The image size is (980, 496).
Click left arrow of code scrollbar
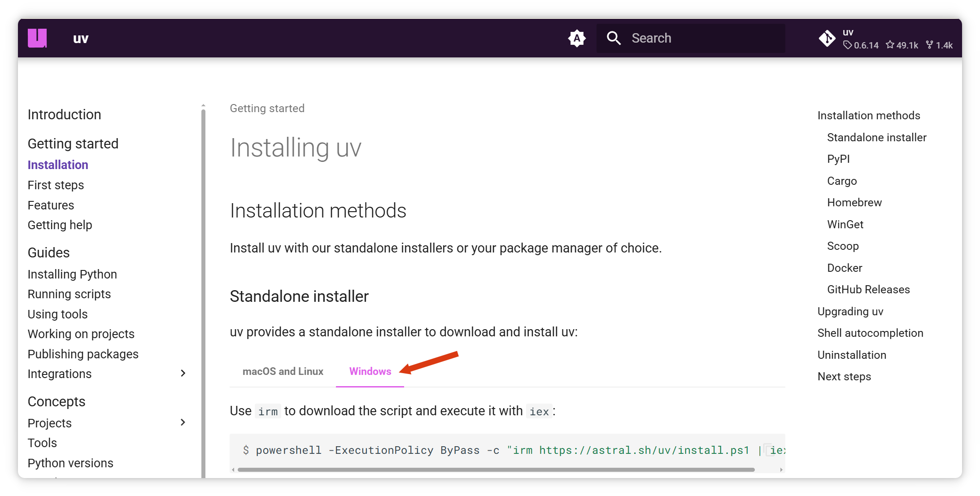(x=233, y=470)
